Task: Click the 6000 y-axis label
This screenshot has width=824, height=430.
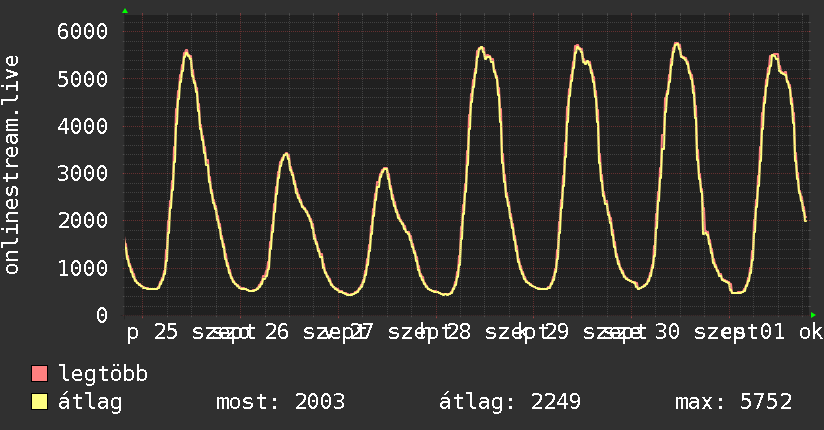Action: click(83, 32)
